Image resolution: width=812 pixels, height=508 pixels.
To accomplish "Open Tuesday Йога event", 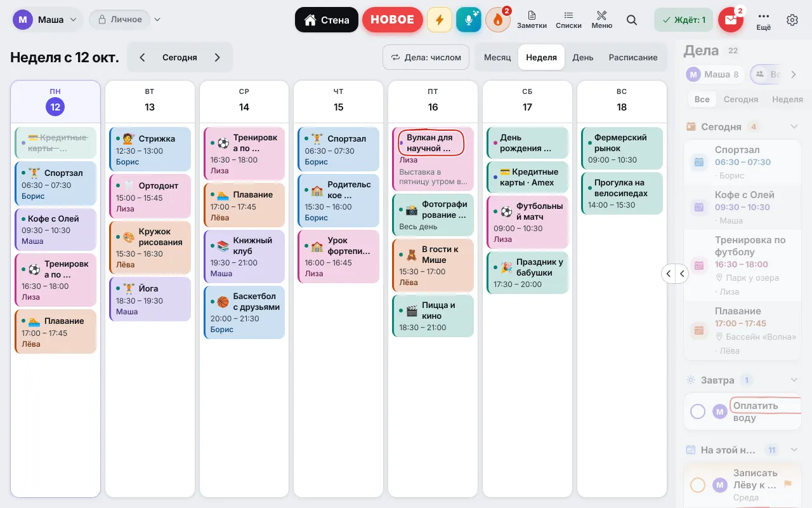I will pos(150,299).
